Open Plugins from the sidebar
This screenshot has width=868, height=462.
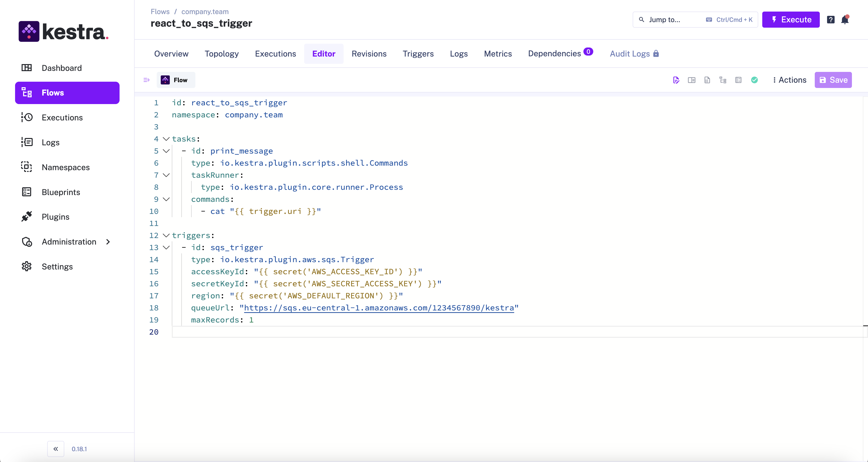coord(55,217)
